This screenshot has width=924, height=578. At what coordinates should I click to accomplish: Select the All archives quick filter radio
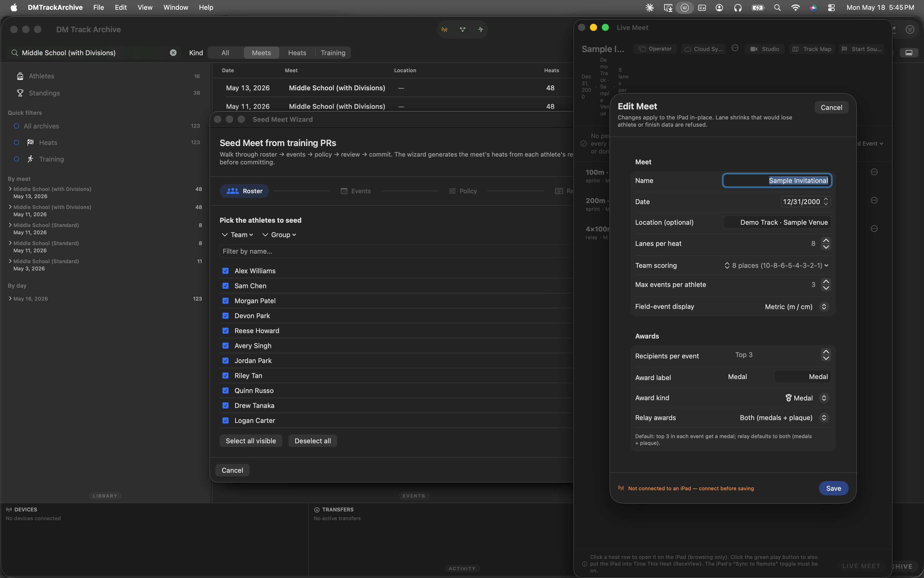(16, 126)
